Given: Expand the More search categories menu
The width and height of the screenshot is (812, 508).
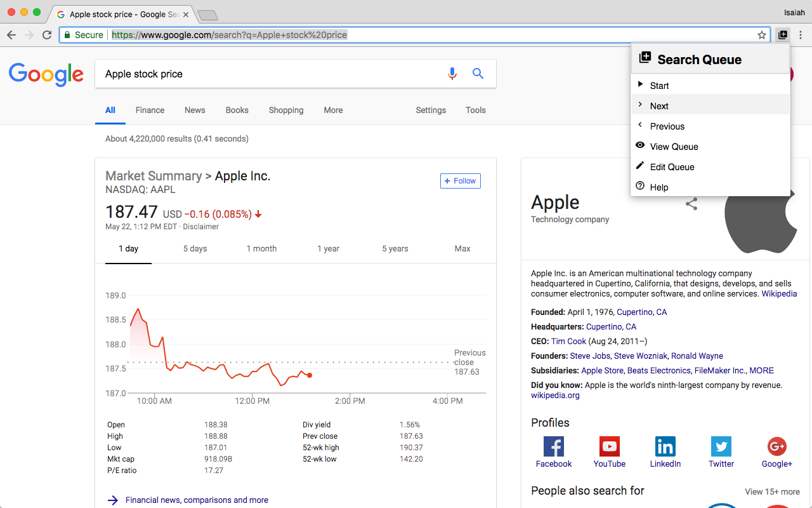Looking at the screenshot, I should click(x=333, y=110).
